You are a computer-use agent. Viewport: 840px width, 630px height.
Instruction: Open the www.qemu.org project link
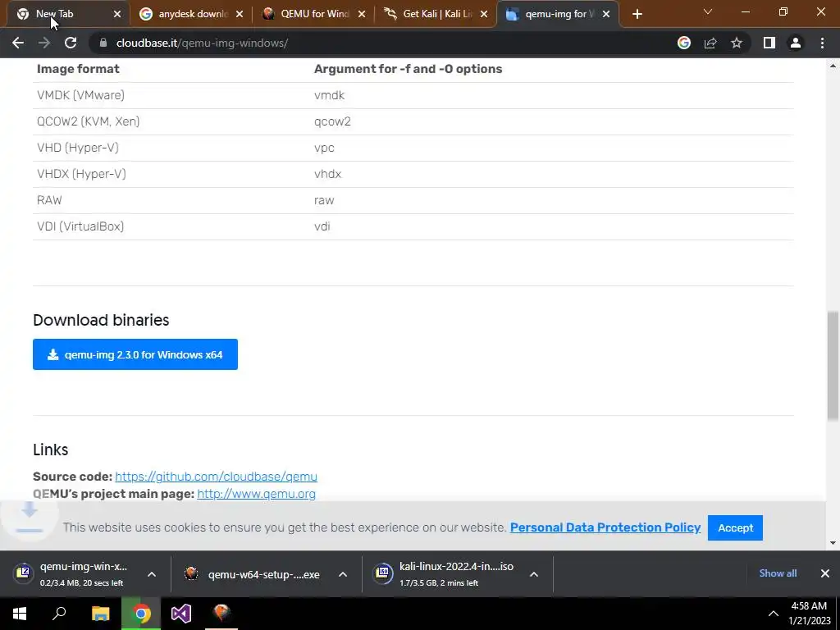[x=256, y=493]
